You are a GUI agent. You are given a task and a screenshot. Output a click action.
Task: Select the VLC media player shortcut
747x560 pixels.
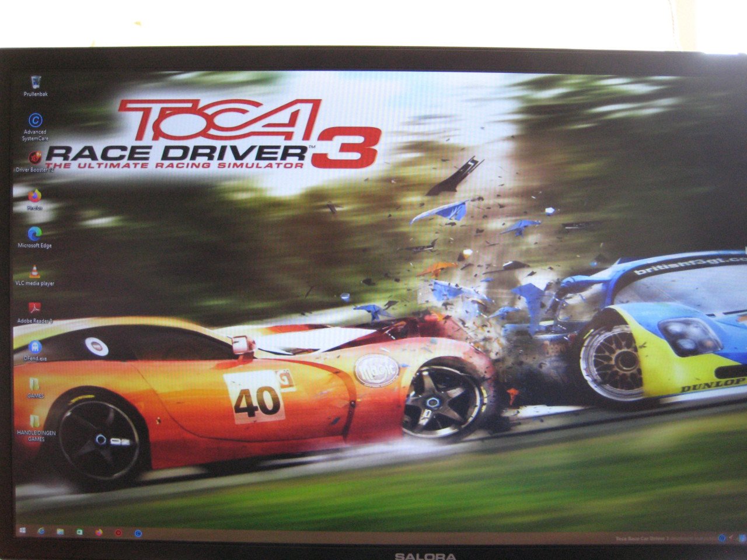point(35,275)
